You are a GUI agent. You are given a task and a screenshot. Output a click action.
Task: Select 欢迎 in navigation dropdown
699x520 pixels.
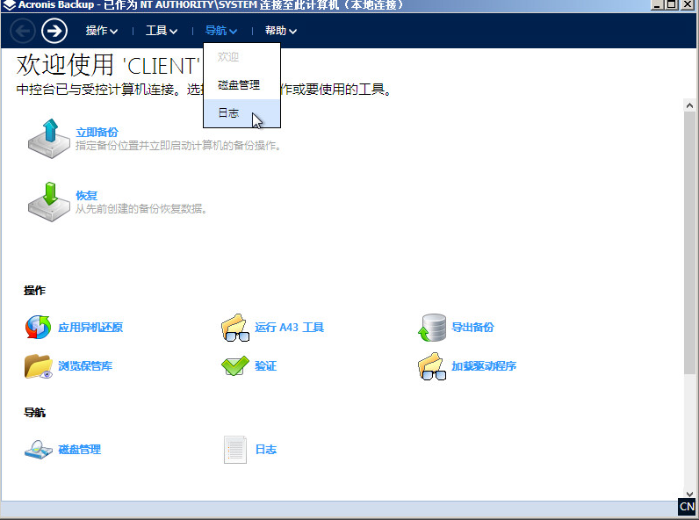tap(242, 57)
